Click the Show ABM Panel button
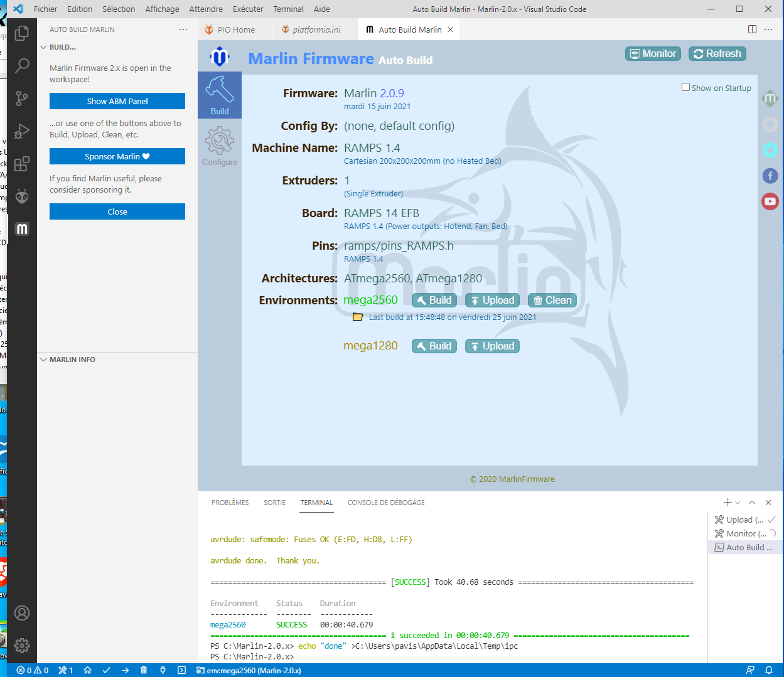This screenshot has height=677, width=784. coord(117,101)
